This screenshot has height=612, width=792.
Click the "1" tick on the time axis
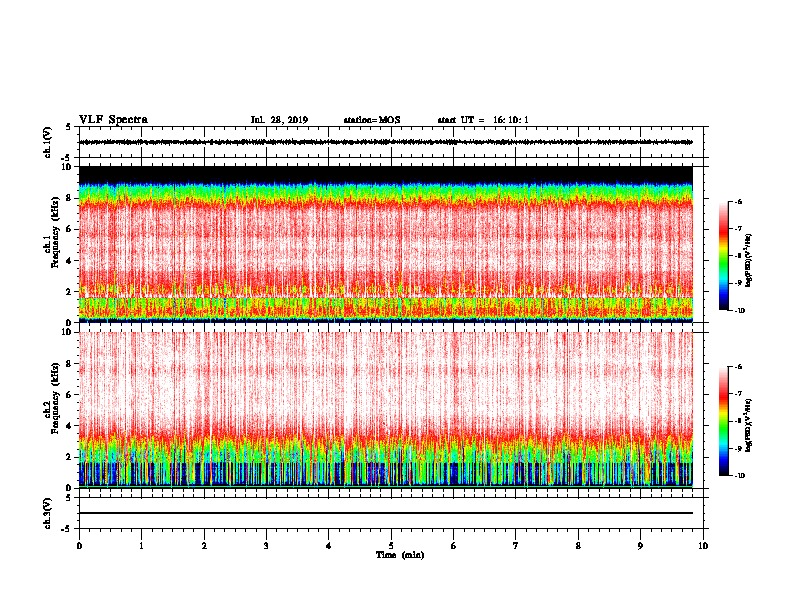tap(141, 546)
